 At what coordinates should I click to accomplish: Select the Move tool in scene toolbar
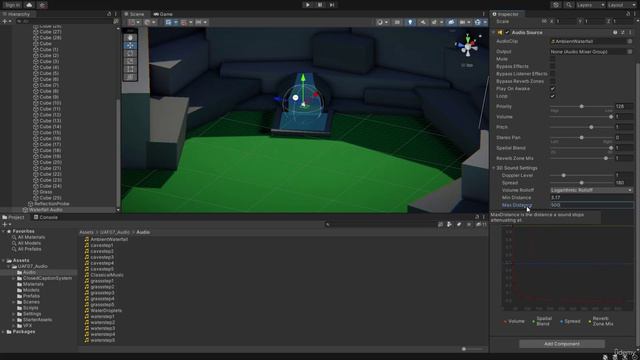pos(130,46)
